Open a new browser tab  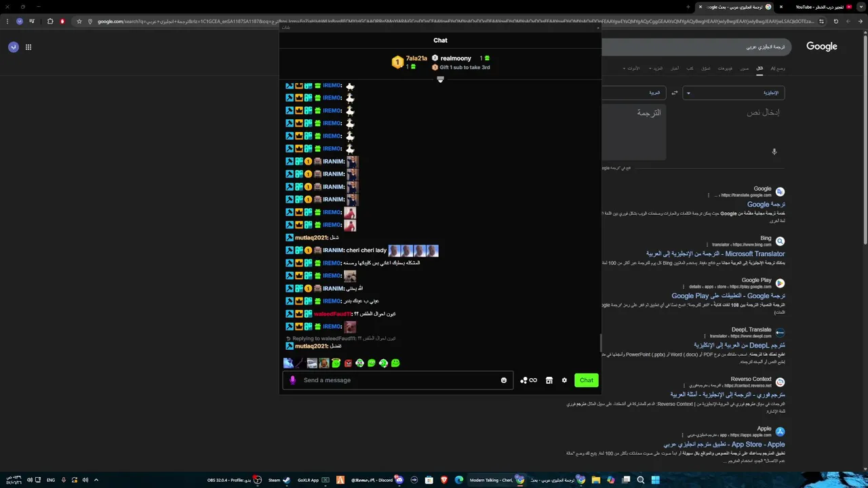[x=688, y=7]
